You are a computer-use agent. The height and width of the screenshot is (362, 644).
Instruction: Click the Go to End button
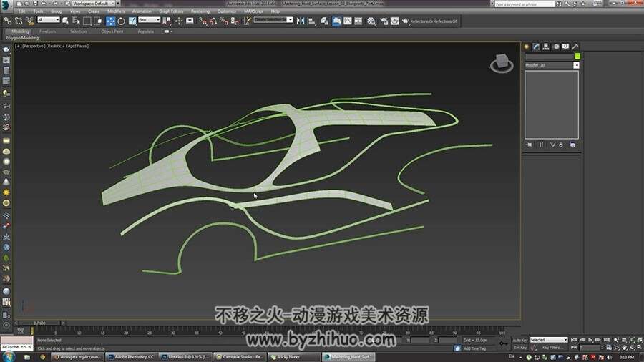pyautogui.click(x=607, y=340)
